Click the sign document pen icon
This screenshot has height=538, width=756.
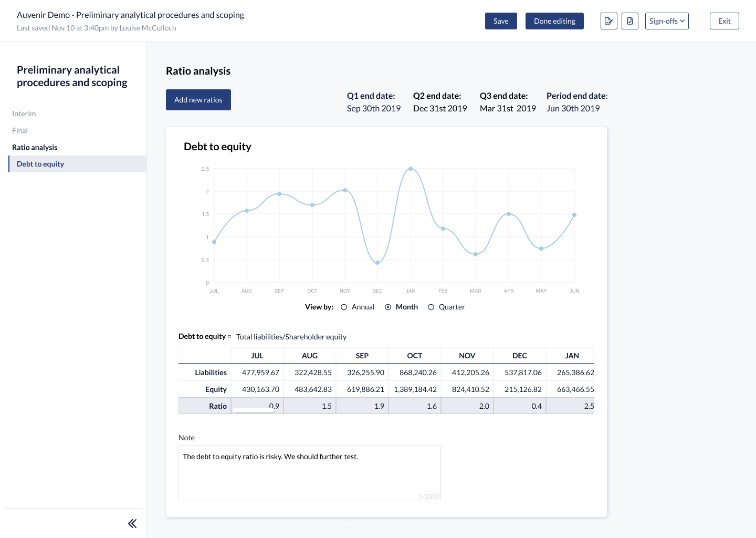[x=608, y=21]
